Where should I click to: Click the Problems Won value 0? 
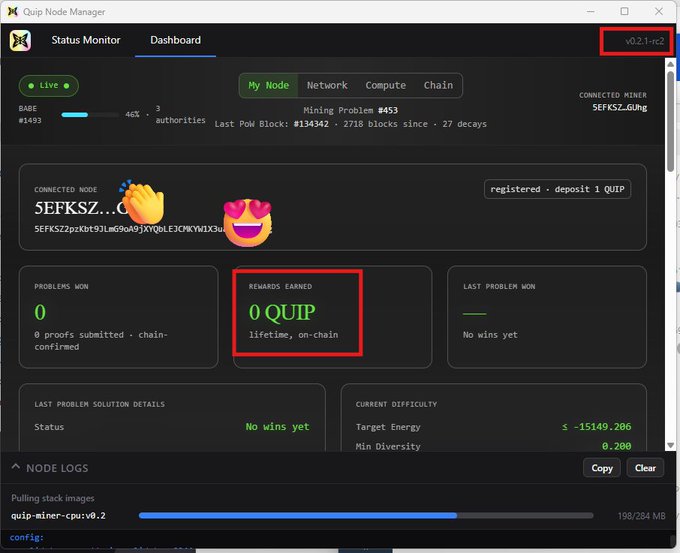tap(40, 312)
